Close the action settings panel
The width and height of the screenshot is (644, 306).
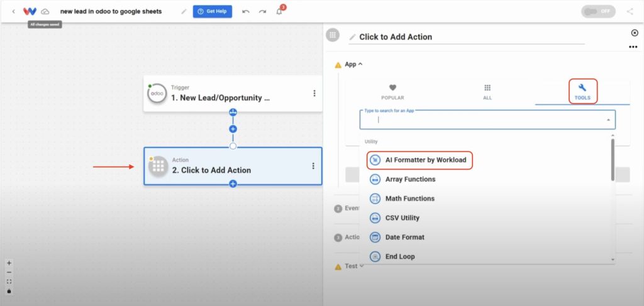(x=635, y=33)
